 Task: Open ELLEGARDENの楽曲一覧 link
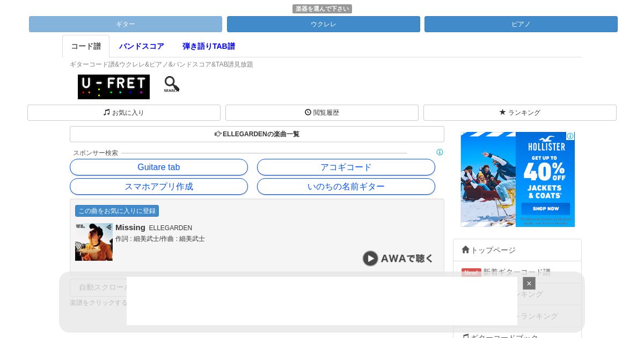point(257,134)
